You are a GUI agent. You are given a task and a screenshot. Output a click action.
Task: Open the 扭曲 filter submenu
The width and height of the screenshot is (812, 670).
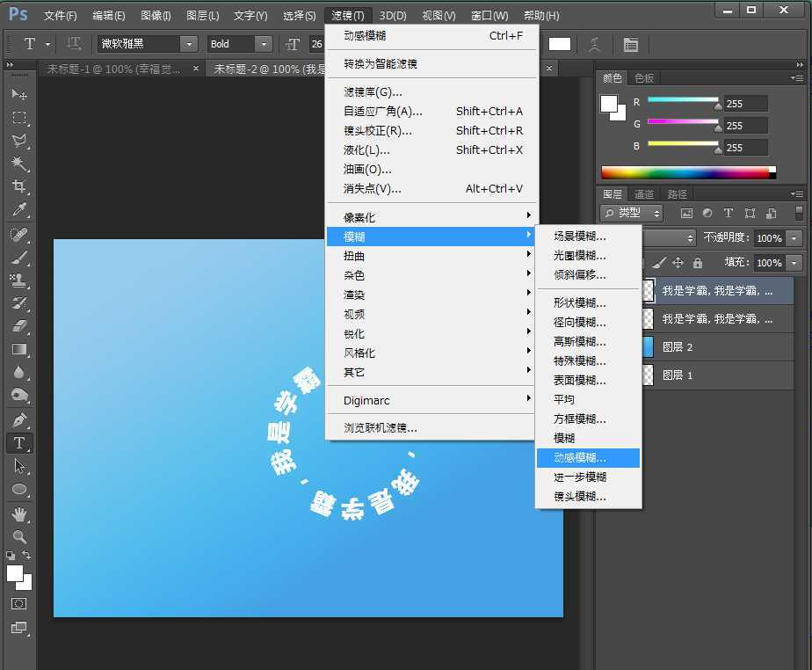point(431,256)
